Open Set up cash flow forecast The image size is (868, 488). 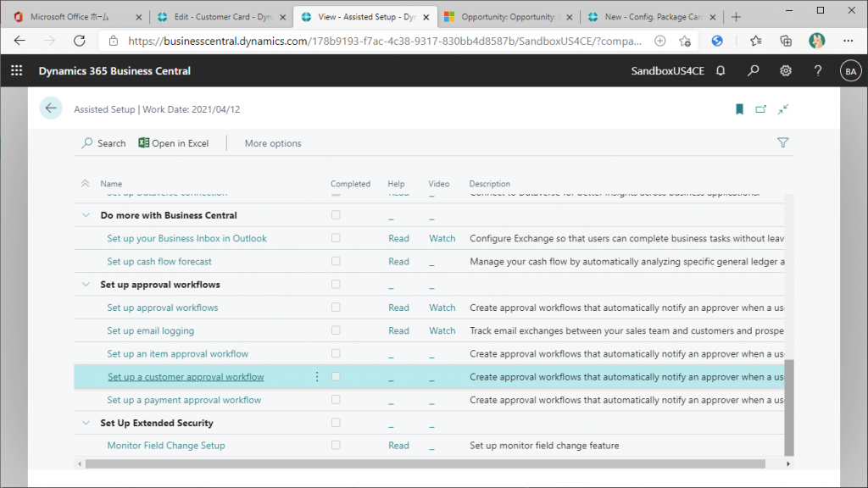pos(159,262)
